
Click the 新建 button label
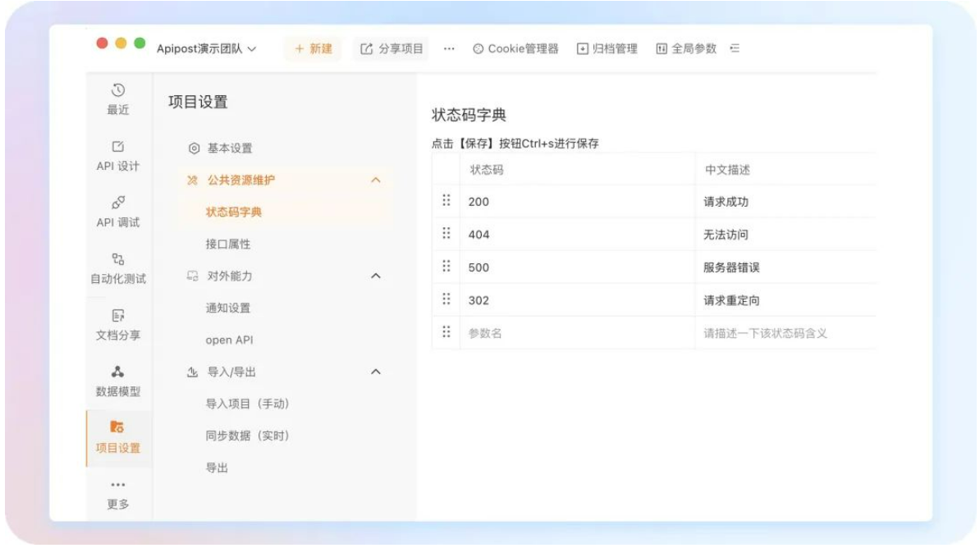click(x=321, y=48)
